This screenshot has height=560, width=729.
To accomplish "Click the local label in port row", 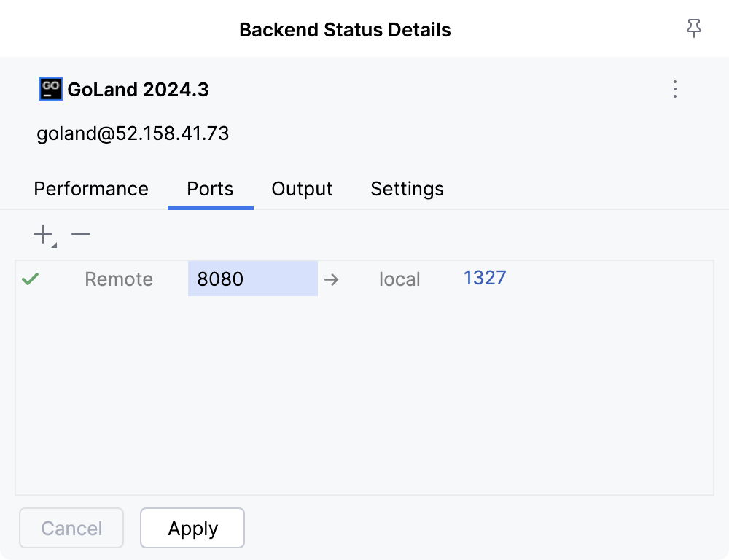I will click(x=399, y=279).
